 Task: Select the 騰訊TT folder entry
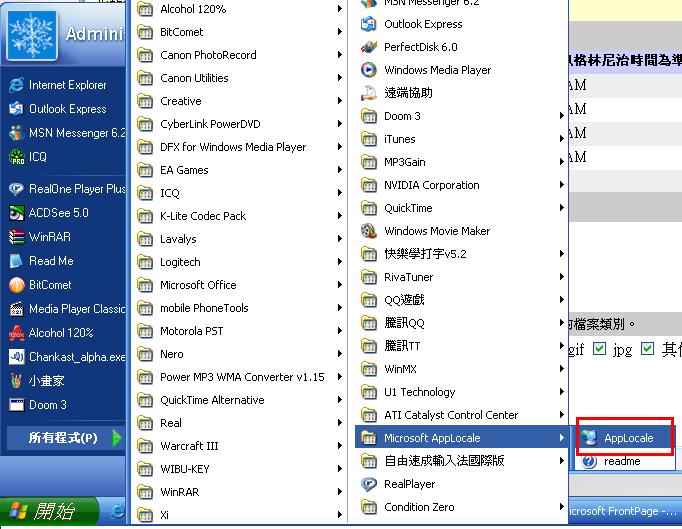[x=461, y=346]
